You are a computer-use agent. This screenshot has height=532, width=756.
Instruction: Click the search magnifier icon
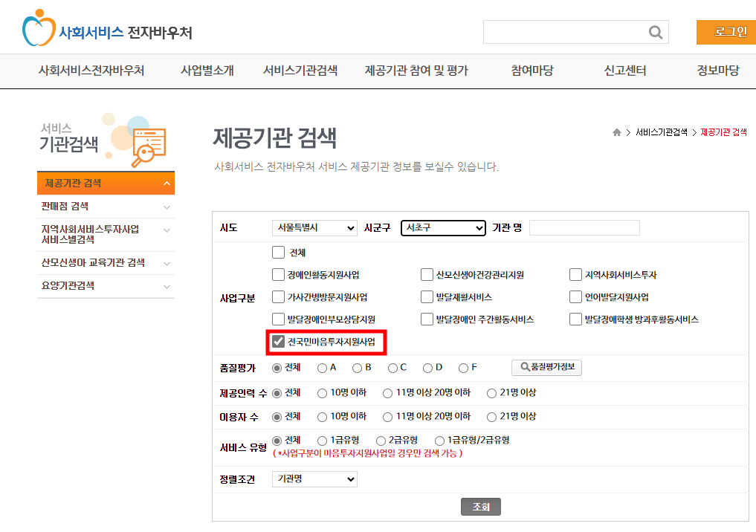coord(655,32)
